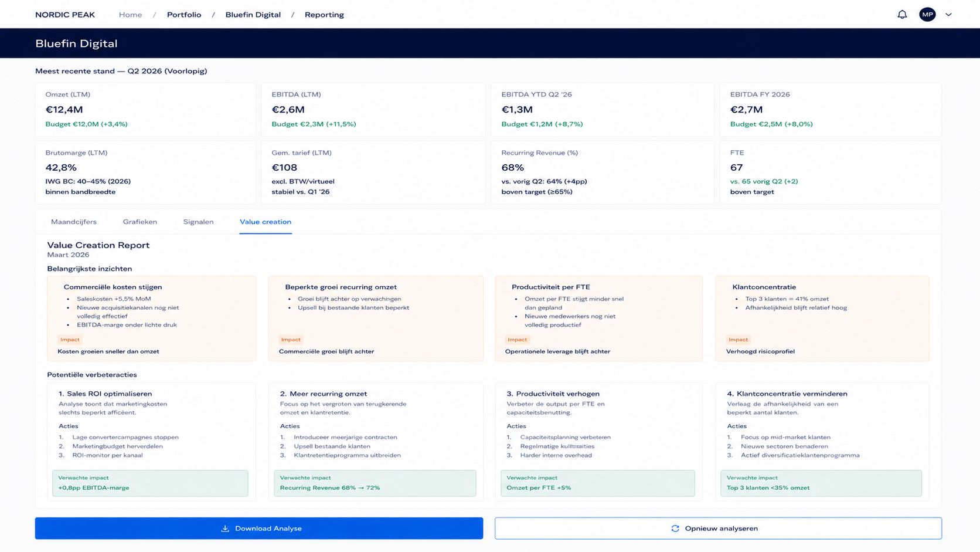The width and height of the screenshot is (980, 552).
Task: Click 'Actief diversificatieklantenprogramma' action
Action: 800,455
